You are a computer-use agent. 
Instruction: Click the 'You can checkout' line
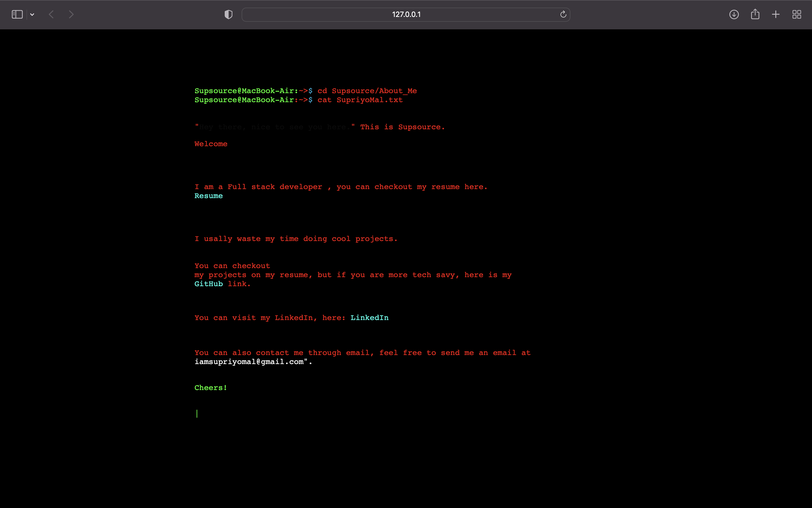pos(232,266)
